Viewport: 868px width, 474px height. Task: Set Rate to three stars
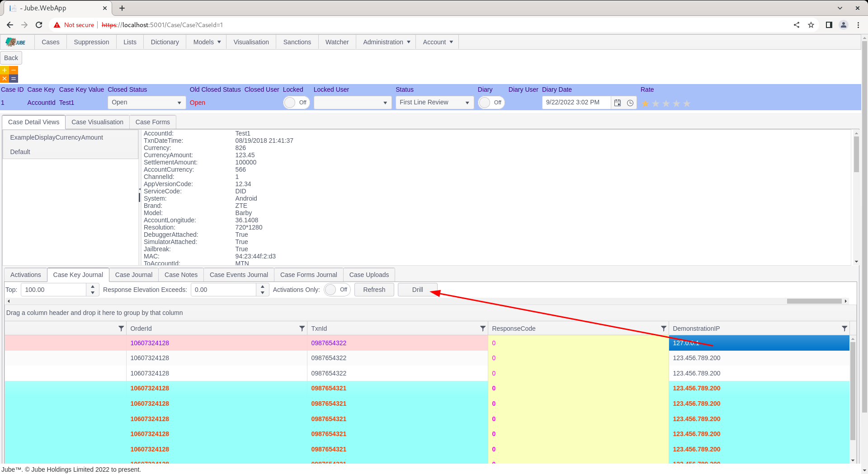666,103
